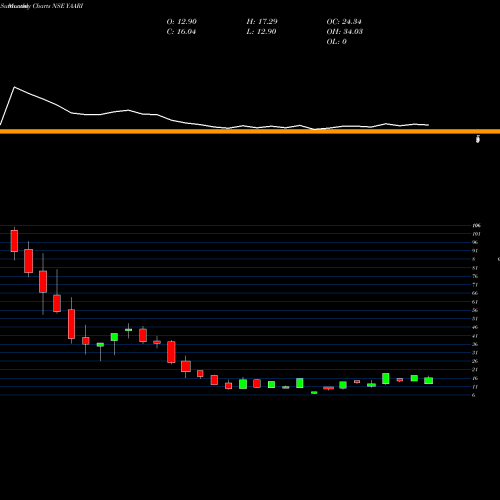
Task: Click the "OL: 0" readout
Action: (x=337, y=42)
